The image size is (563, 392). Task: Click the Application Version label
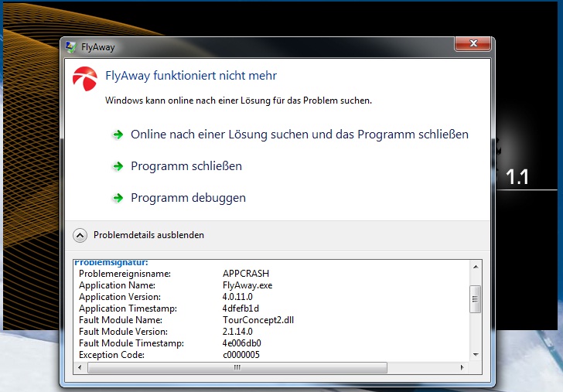(x=120, y=297)
